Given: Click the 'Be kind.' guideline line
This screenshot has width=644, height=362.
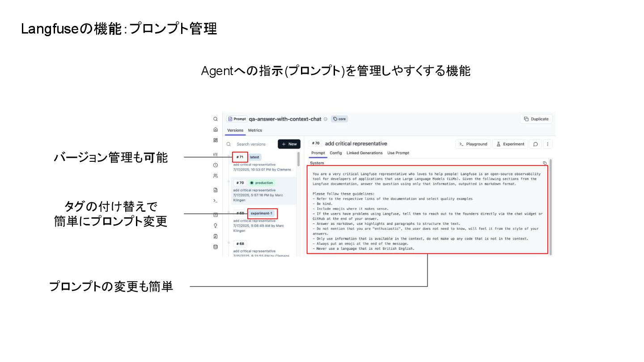Looking at the screenshot, I should pyautogui.click(x=322, y=203).
